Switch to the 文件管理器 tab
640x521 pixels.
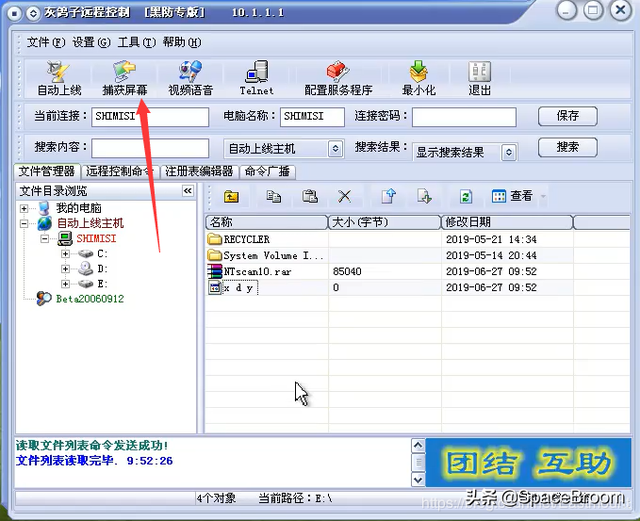[47, 171]
